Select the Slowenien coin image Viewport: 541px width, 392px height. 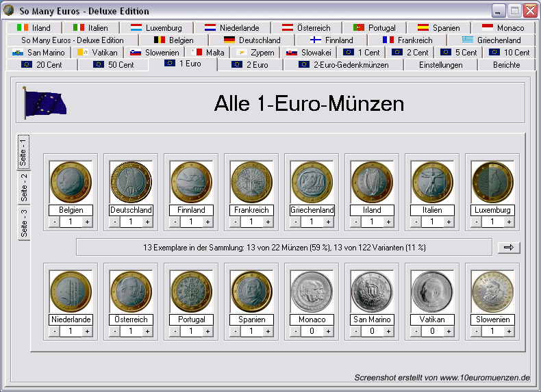[492, 291]
